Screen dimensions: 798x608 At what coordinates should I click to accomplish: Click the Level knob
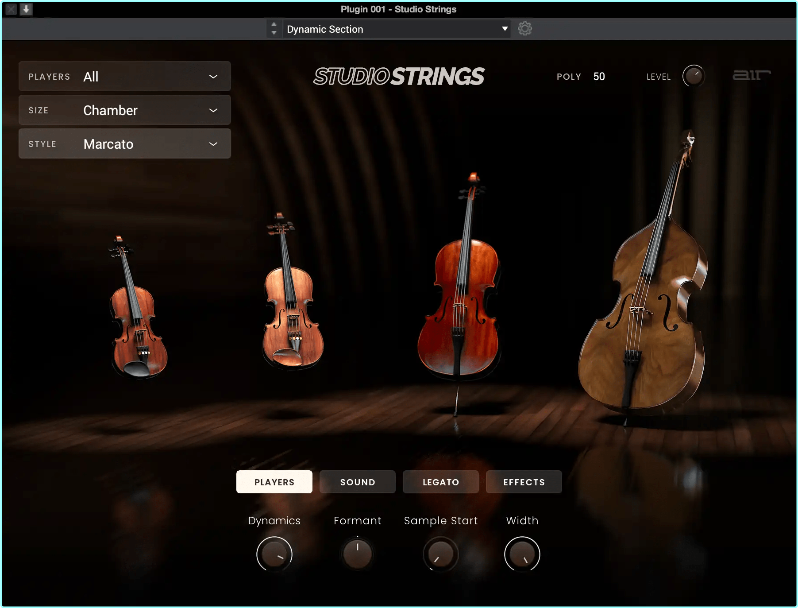693,76
